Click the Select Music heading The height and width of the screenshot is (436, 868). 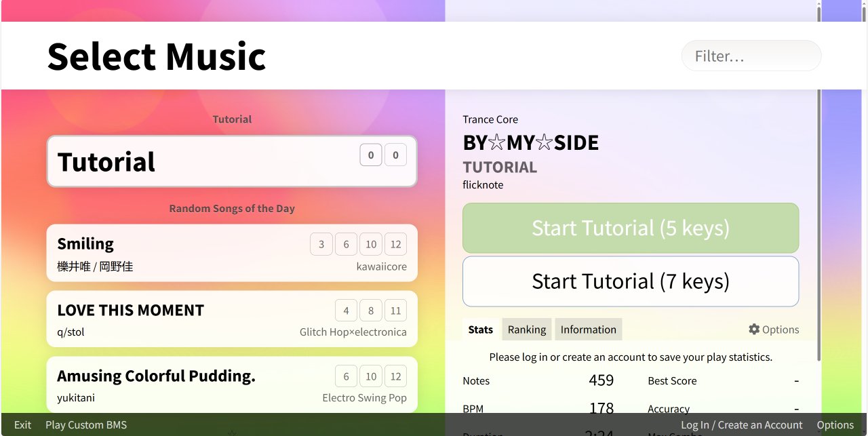point(157,56)
